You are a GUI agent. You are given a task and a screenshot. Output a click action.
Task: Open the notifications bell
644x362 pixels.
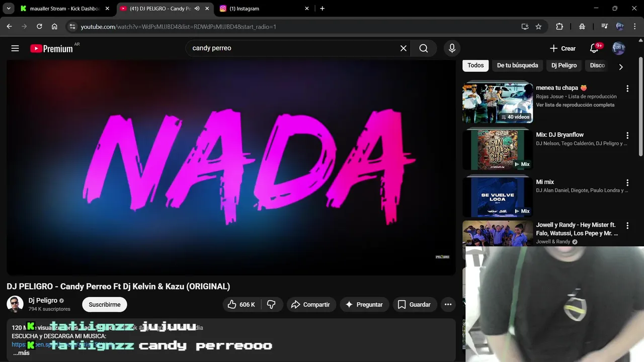(x=595, y=48)
